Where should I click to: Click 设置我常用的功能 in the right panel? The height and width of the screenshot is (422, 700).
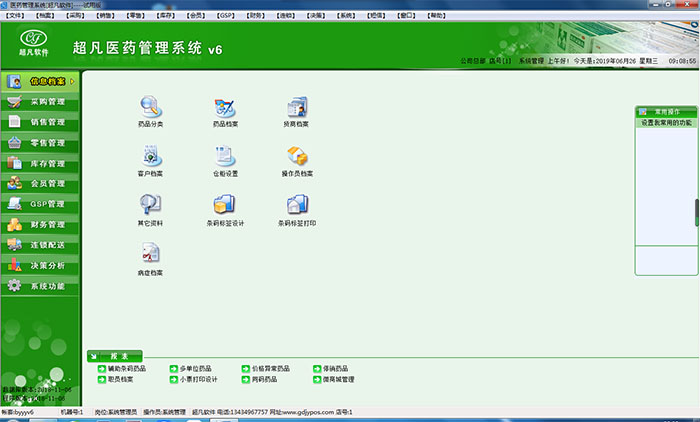point(666,122)
